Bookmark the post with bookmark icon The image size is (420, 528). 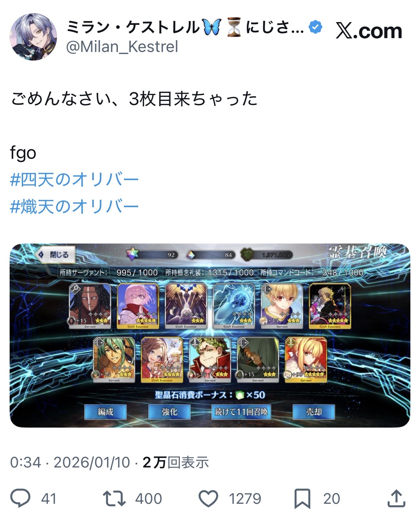pos(302,498)
